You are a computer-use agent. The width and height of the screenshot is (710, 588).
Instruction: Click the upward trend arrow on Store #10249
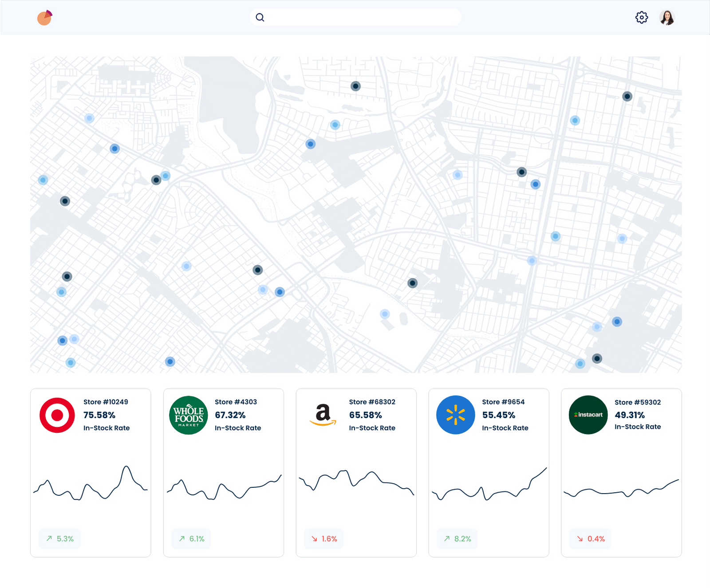click(x=50, y=538)
